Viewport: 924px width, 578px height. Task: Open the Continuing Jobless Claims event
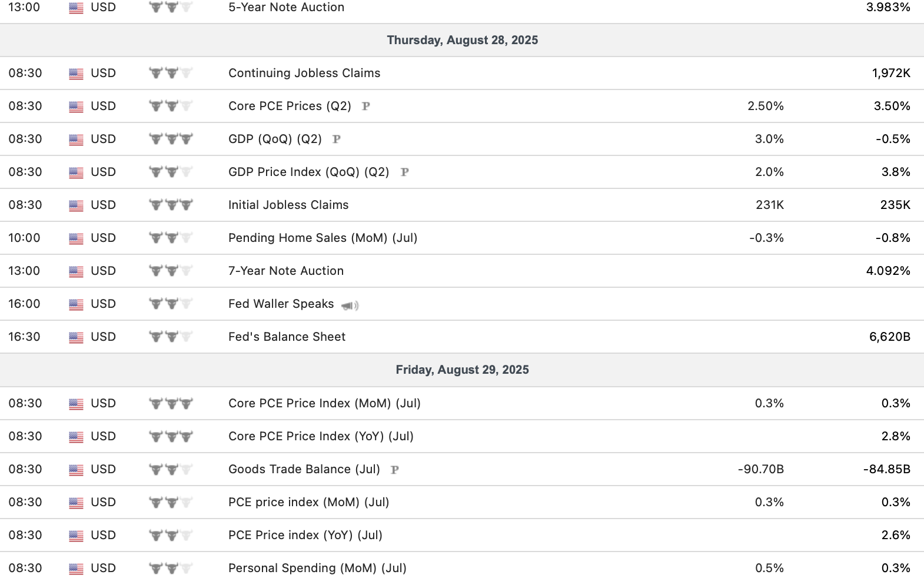pyautogui.click(x=304, y=73)
